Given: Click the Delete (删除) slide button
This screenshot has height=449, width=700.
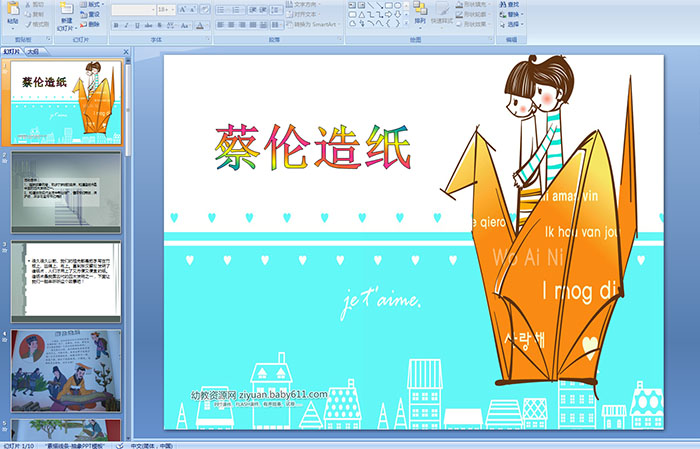Looking at the screenshot, I should point(90,24).
